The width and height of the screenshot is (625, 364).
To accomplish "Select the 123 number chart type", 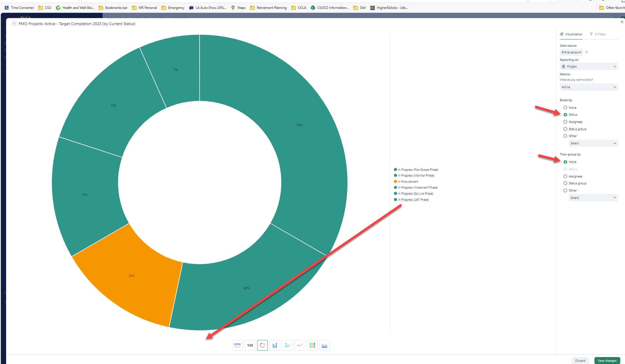I will click(250, 345).
